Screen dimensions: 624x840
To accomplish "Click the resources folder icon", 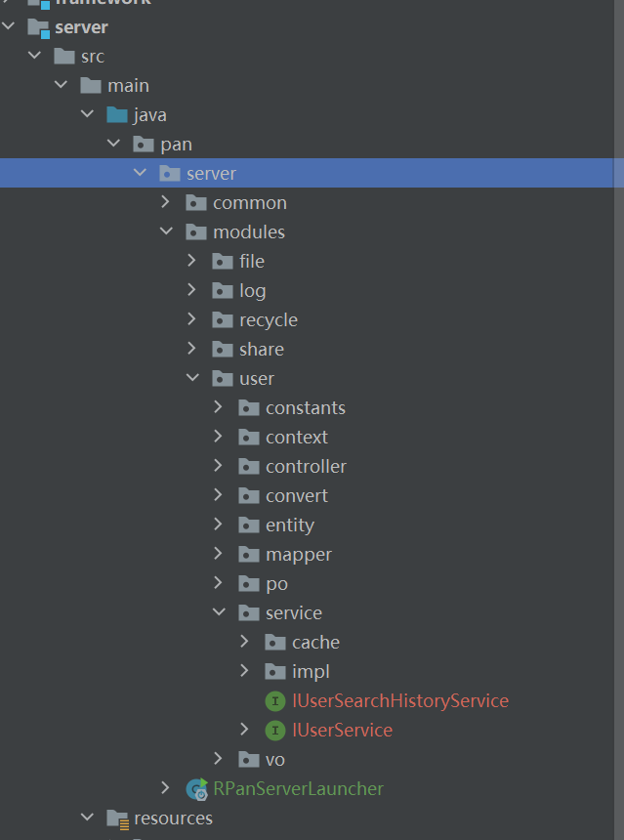I will 118,818.
